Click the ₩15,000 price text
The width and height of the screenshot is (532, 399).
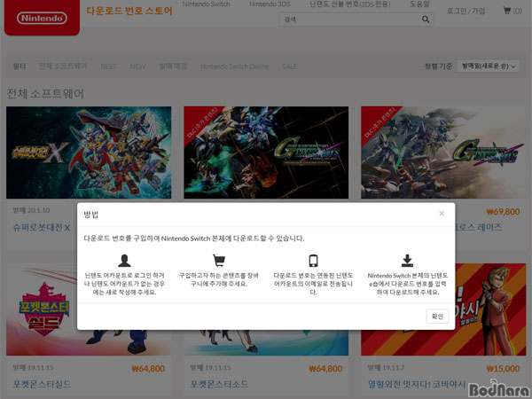coord(503,369)
